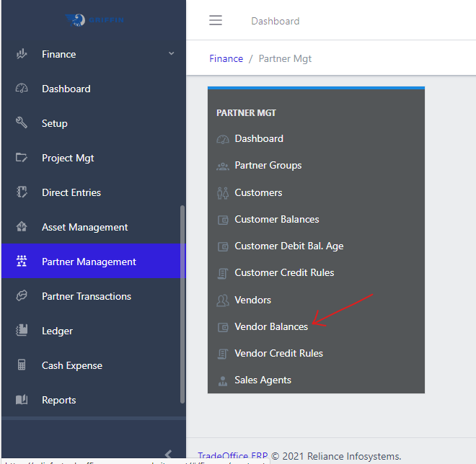Click the sidebar vertical scrollbar
This screenshot has width=476, height=464.
(x=182, y=304)
